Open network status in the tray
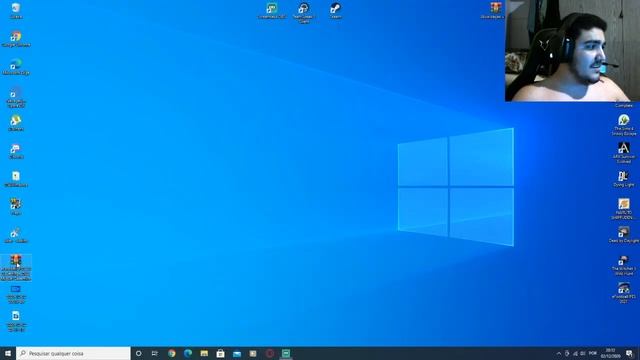The image size is (640, 360). [x=575, y=353]
